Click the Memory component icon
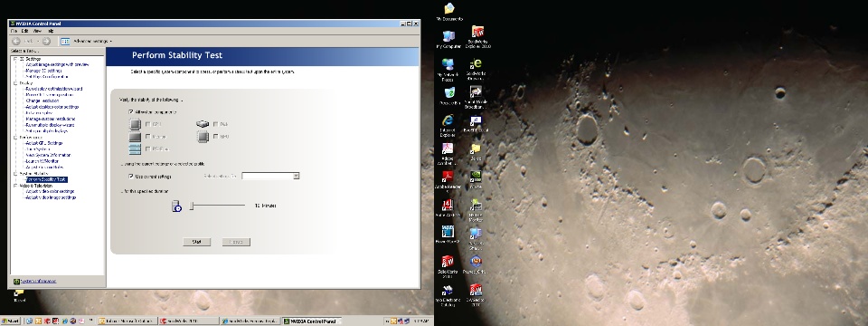This screenshot has width=868, height=326. tap(135, 137)
